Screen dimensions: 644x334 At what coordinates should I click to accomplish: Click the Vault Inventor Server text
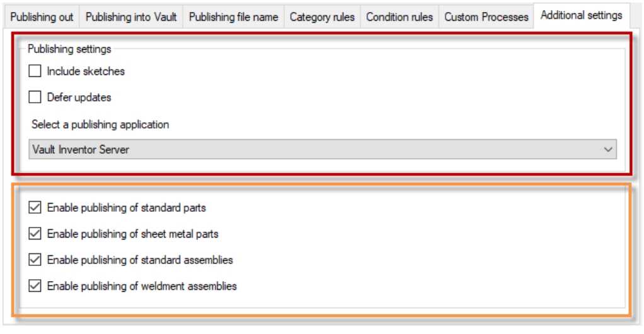coord(81,150)
